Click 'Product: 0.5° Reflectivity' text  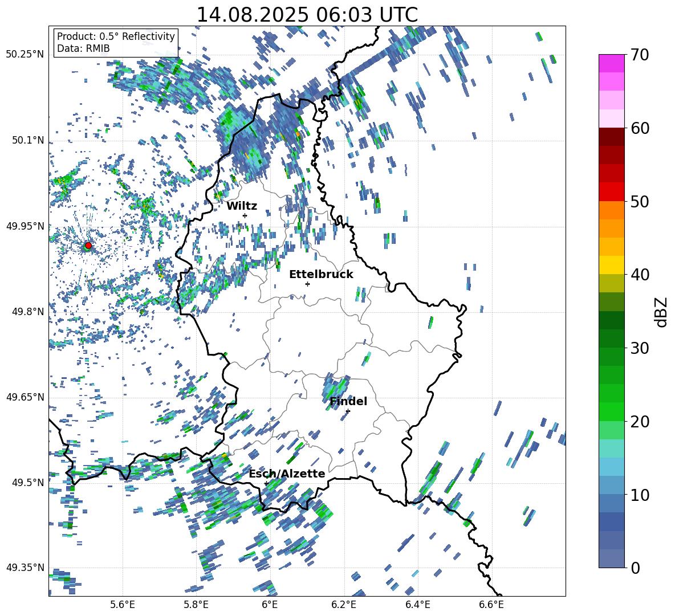116,36
